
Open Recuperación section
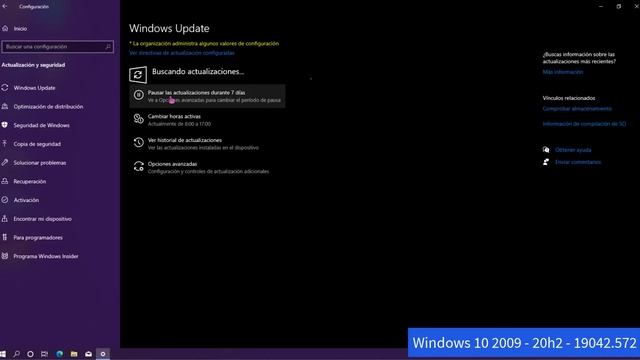coord(29,182)
